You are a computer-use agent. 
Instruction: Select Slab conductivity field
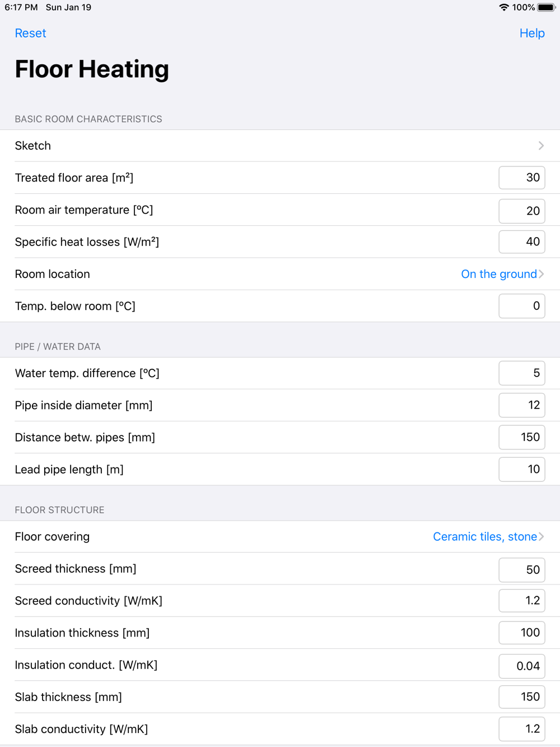coord(521,729)
